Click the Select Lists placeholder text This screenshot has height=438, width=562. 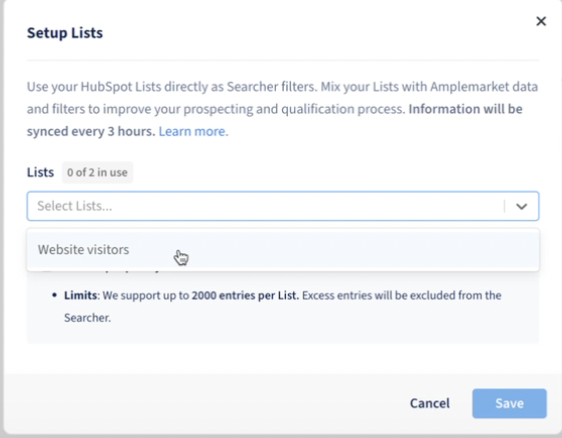[75, 206]
